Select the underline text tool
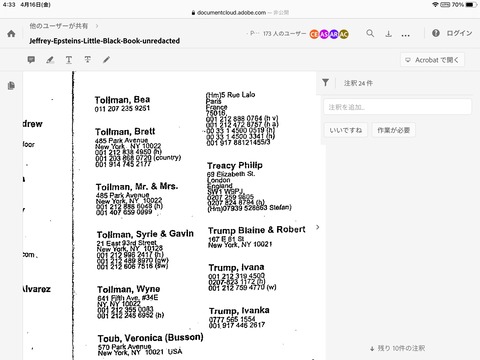This screenshot has height=360, width=480. 69,60
